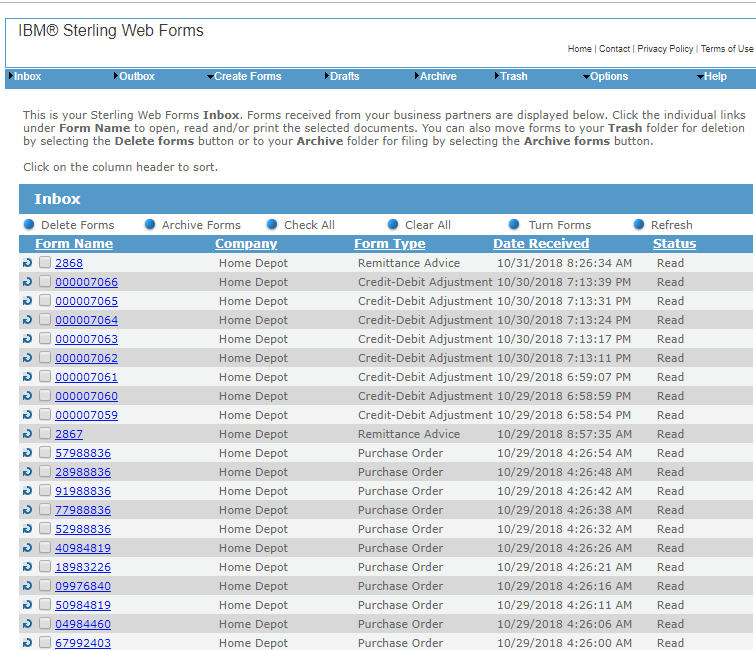This screenshot has width=756, height=650.
Task: Click the blue bullet beside Clear All
Action: [393, 224]
